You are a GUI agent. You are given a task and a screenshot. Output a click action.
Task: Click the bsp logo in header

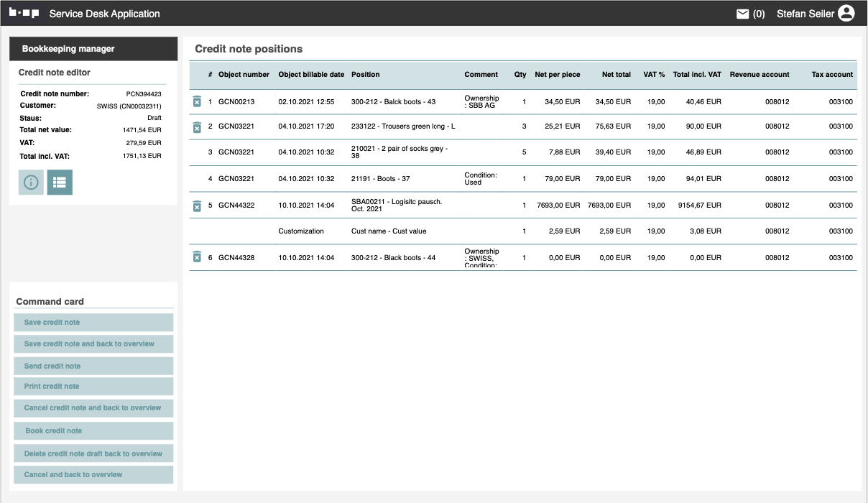24,13
